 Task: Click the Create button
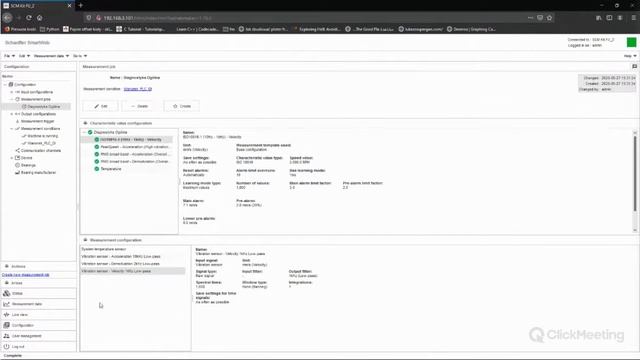[x=182, y=106]
